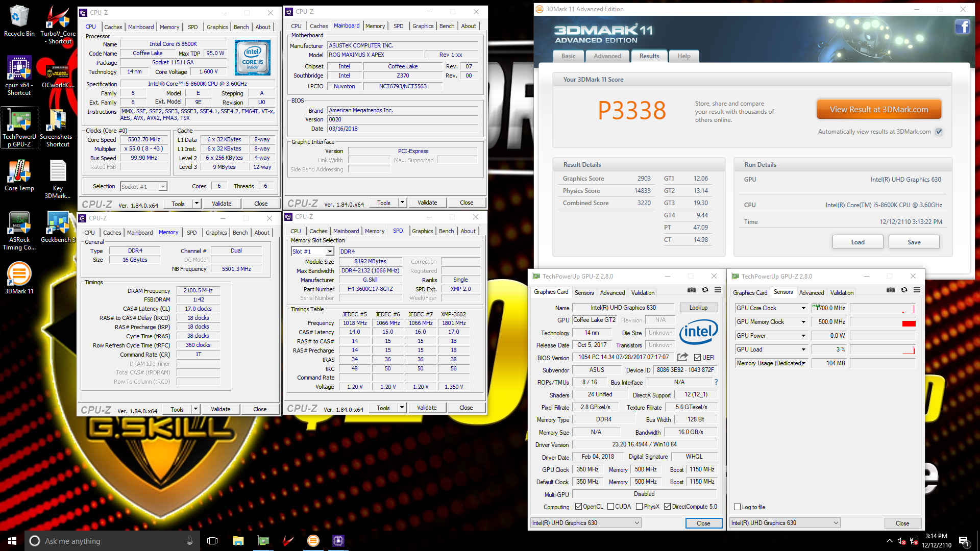This screenshot has height=551, width=980.
Task: Expand GPU selector dropdown in Graphics Card window
Action: 637,523
